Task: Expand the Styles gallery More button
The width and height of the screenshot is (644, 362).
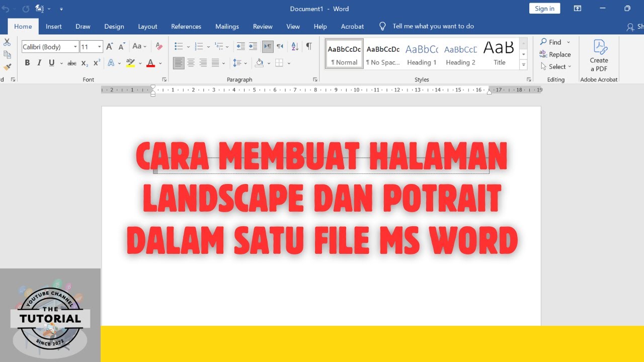Action: pyautogui.click(x=524, y=65)
